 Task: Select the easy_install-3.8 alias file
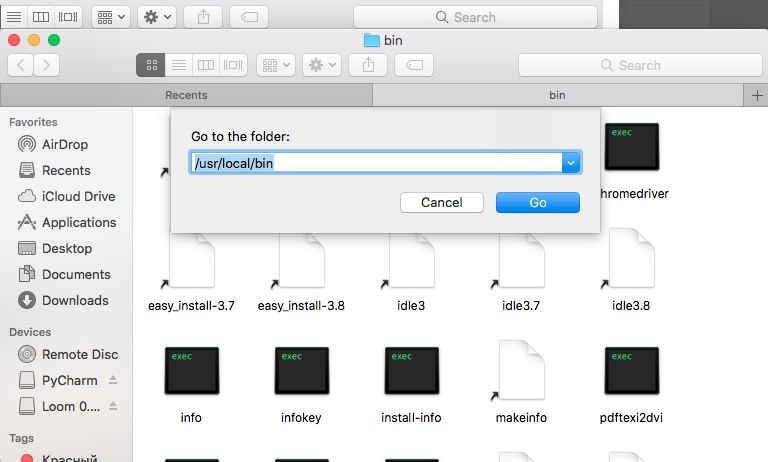(301, 260)
